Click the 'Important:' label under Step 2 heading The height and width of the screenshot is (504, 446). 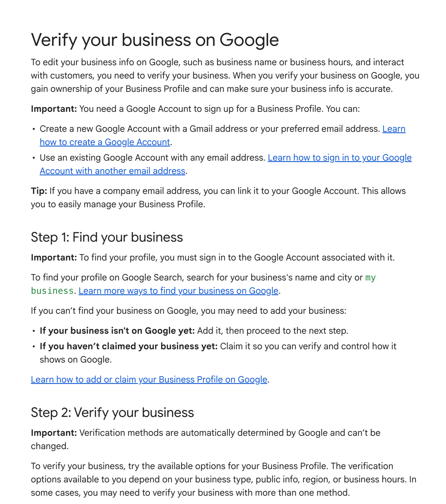click(54, 433)
